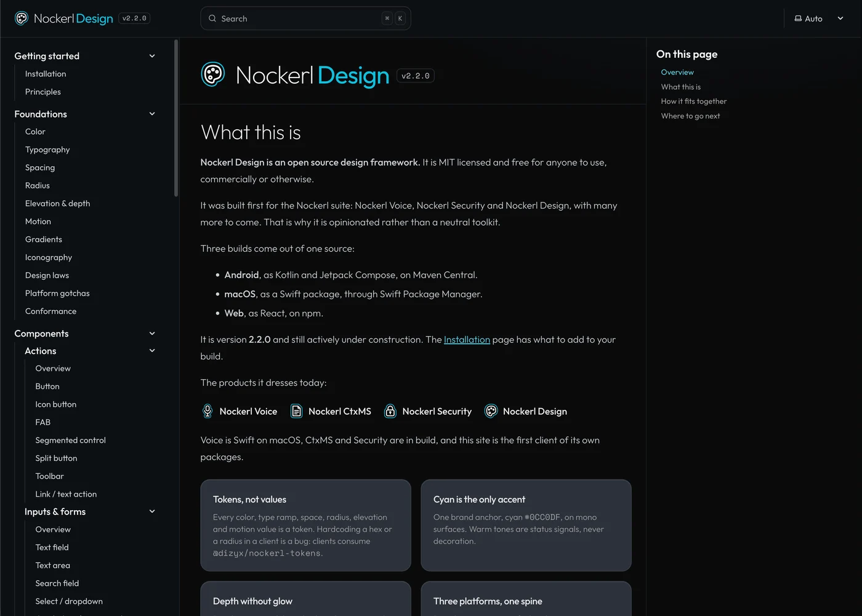
Task: Open Select / dropdown page
Action: (69, 601)
